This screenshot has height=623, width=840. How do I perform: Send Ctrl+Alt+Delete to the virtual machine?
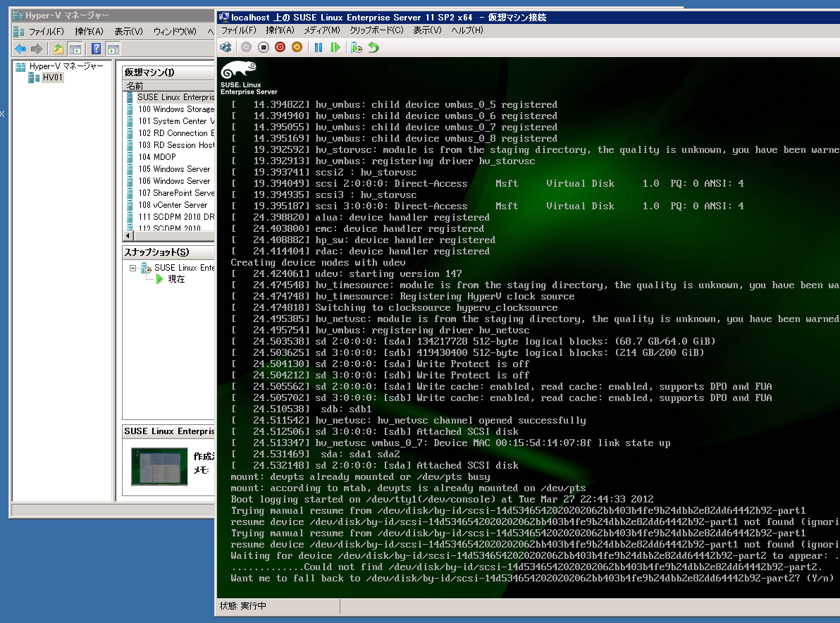pyautogui.click(x=226, y=47)
